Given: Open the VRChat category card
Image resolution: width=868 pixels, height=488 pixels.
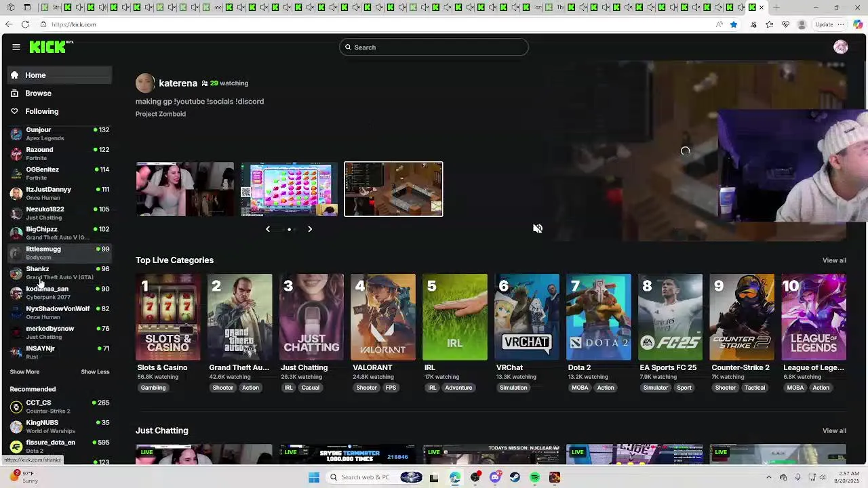Looking at the screenshot, I should (x=527, y=317).
